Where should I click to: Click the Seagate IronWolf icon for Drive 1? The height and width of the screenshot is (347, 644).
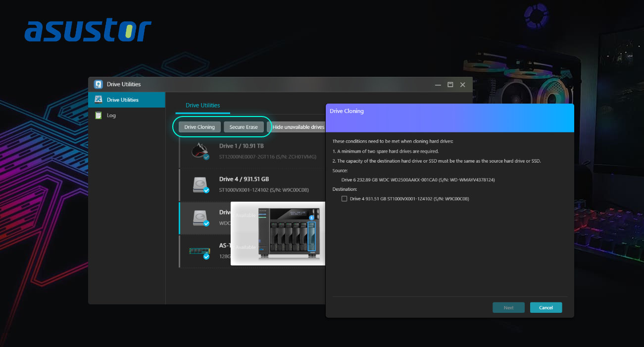coord(199,150)
